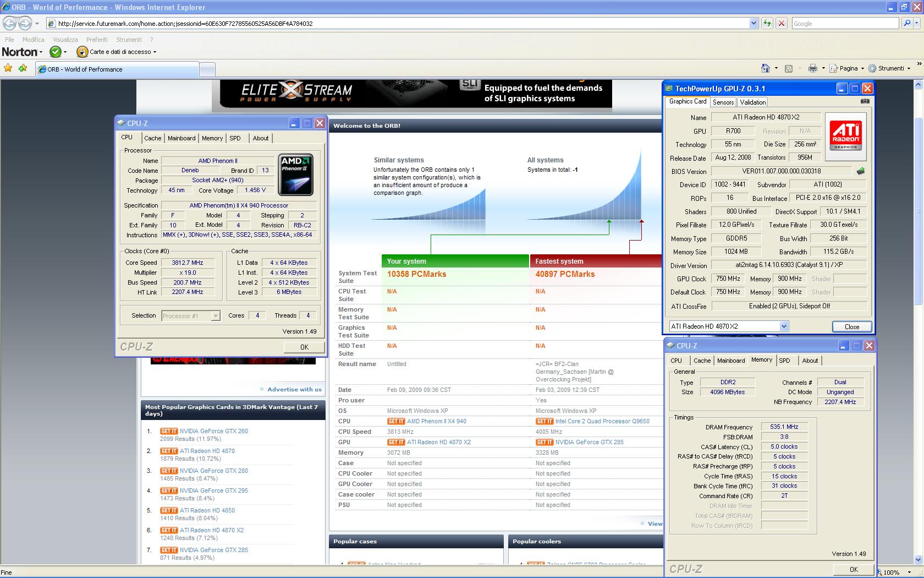Open the ATI Radeon HD 4870 X2 GPU link
Screen dimensions: 924x578
tap(439, 442)
